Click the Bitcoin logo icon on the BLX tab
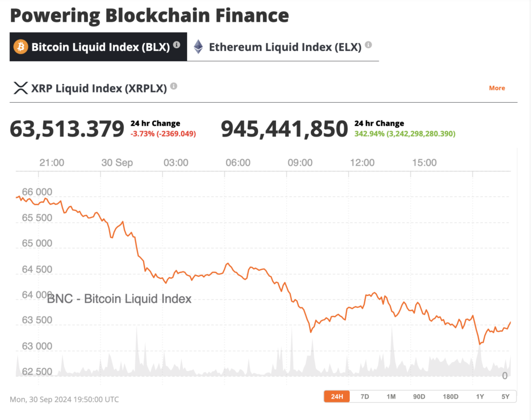The width and height of the screenshot is (532, 420). tap(21, 47)
